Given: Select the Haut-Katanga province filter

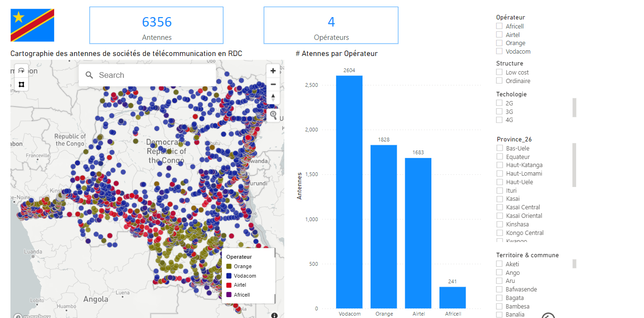Looking at the screenshot, I should [500, 165].
